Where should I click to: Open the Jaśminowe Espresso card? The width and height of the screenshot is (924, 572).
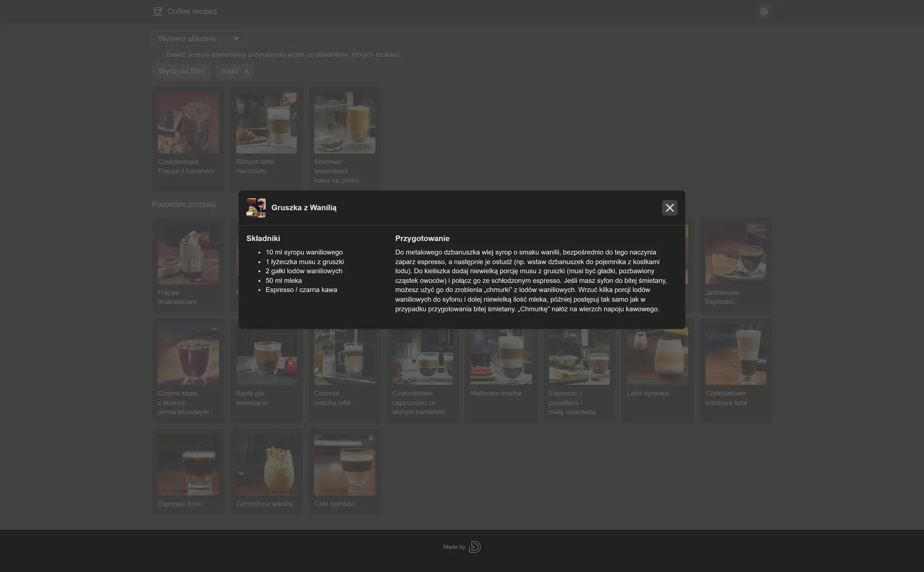click(x=735, y=265)
